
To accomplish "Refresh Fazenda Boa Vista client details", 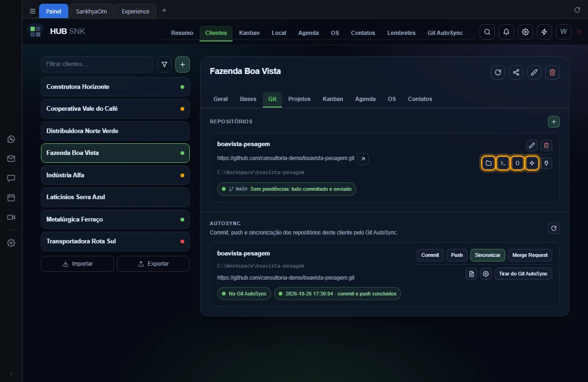I will 498,72.
